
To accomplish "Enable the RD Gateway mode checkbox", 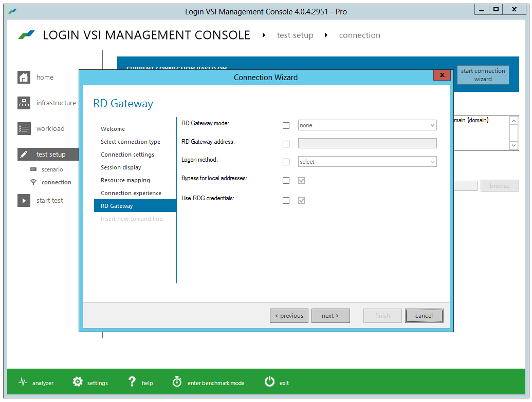I will click(x=286, y=125).
